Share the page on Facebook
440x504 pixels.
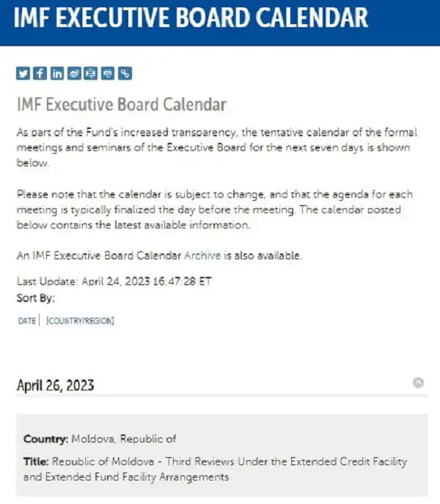[x=40, y=73]
